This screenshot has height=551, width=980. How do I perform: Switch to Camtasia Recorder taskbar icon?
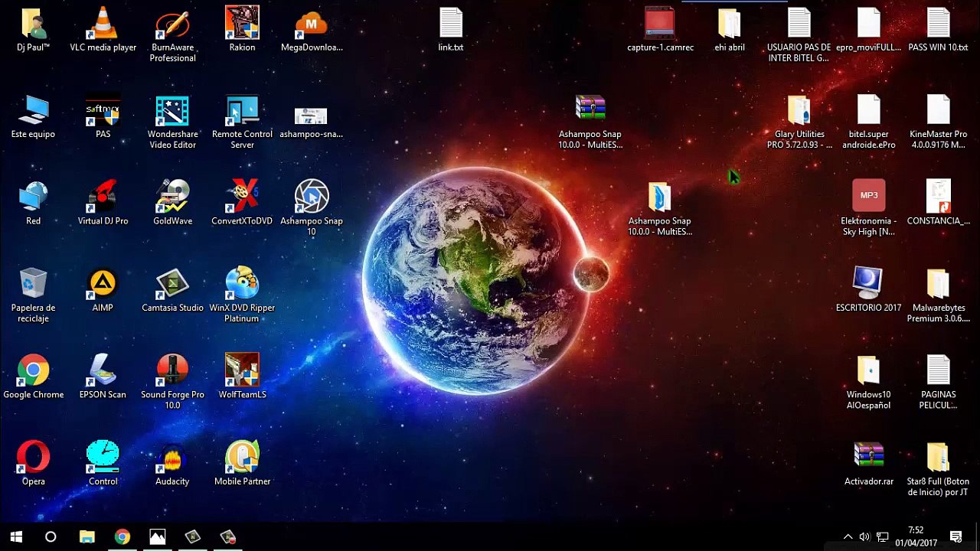tap(227, 536)
